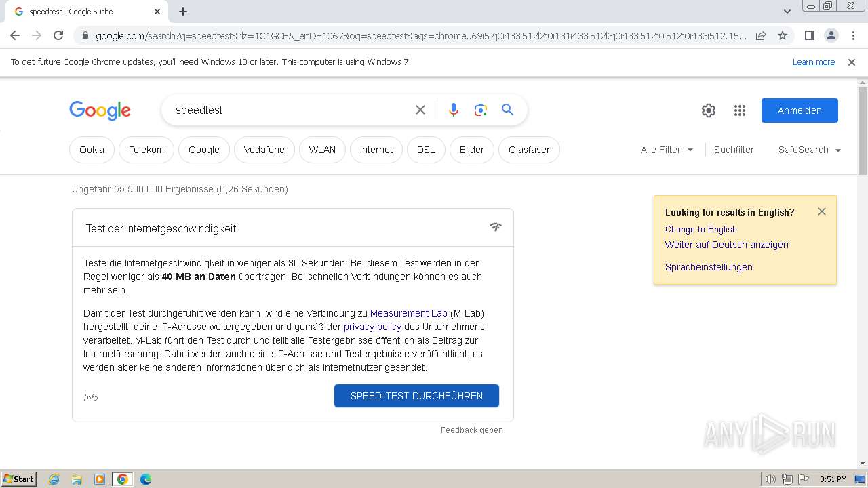
Task: Open the Measurement Lab link
Action: click(409, 313)
